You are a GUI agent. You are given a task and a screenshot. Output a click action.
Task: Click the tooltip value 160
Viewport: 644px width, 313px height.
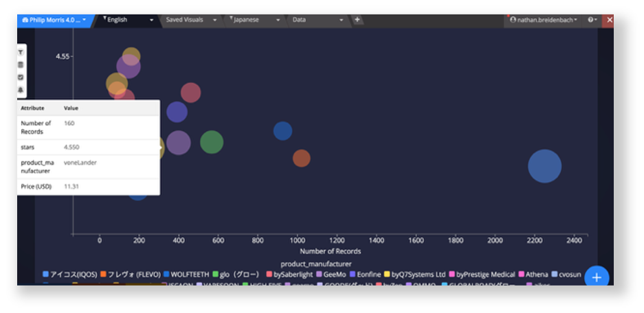click(69, 123)
